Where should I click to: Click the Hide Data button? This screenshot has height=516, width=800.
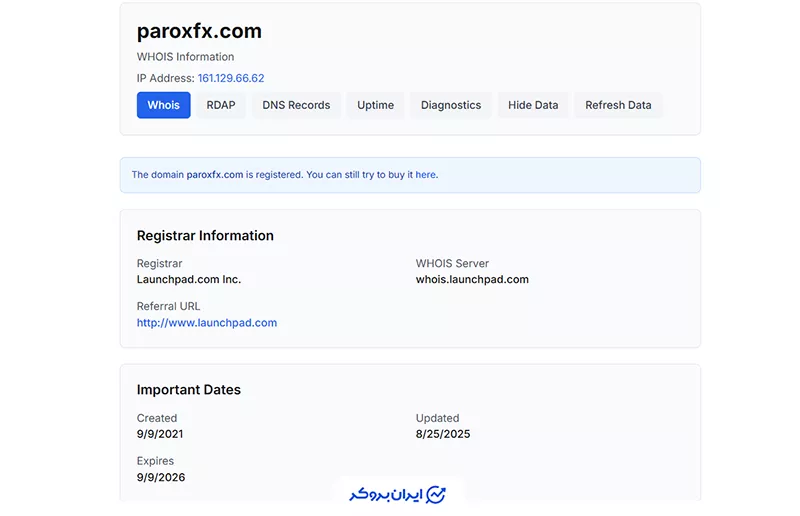pos(533,105)
